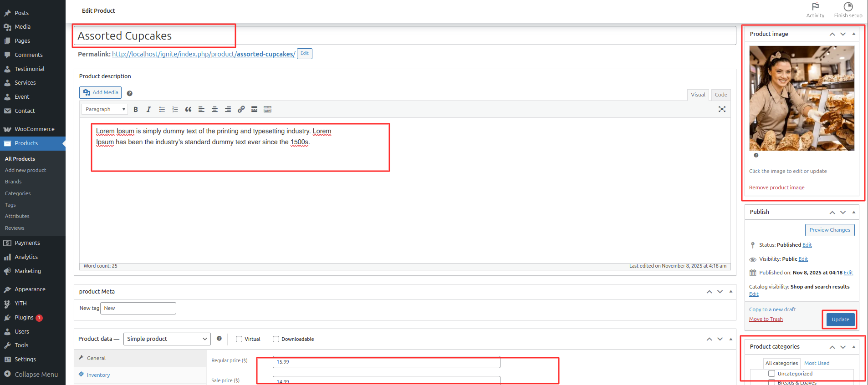Image resolution: width=868 pixels, height=385 pixels.
Task: Check the Downloadable product option
Action: pyautogui.click(x=276, y=339)
